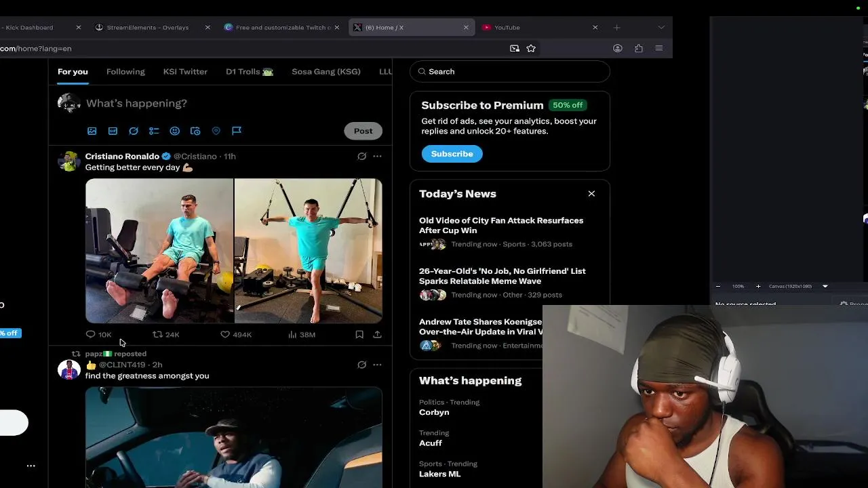
Task: Click the flag icon in composer toolbar
Action: coord(237,131)
